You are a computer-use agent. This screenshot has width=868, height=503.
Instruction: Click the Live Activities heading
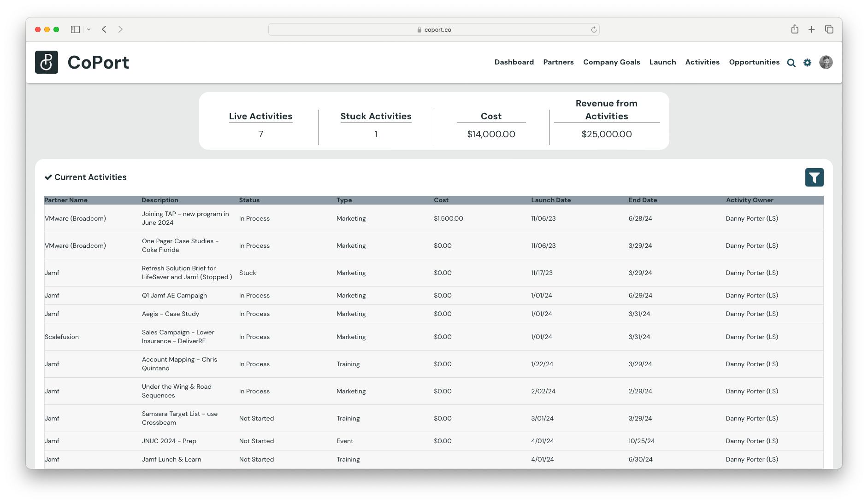(260, 117)
